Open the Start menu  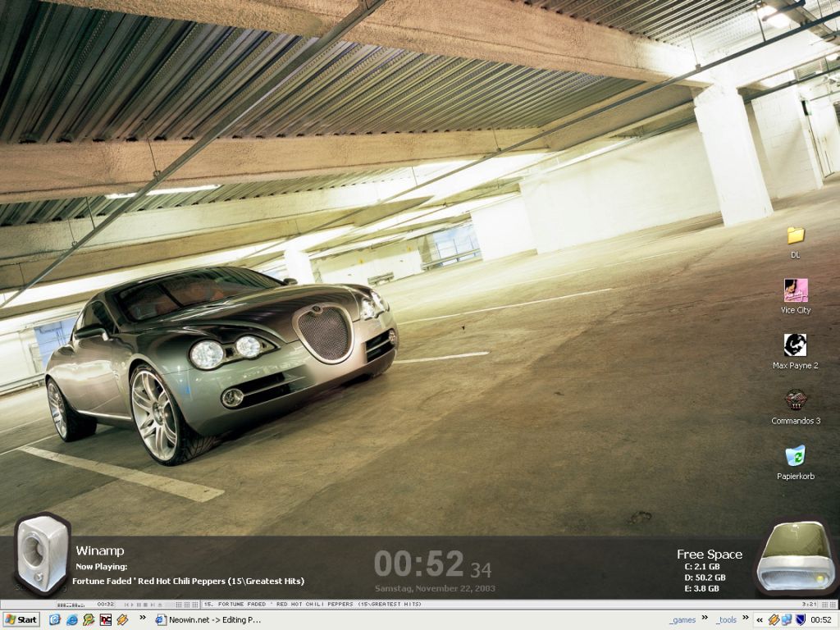pos(21,620)
